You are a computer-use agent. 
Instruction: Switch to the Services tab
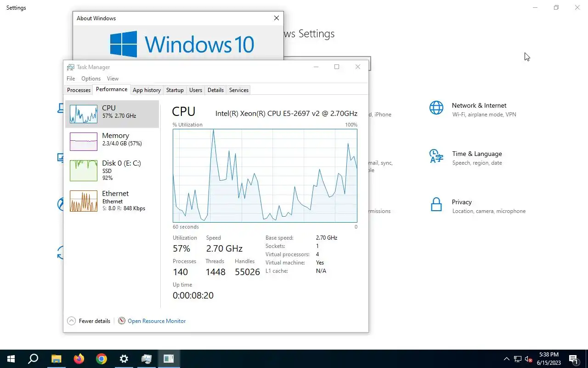(239, 90)
